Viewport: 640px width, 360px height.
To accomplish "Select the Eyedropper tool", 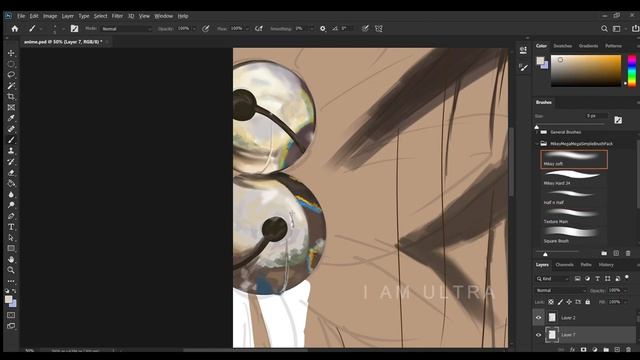I will [11, 118].
